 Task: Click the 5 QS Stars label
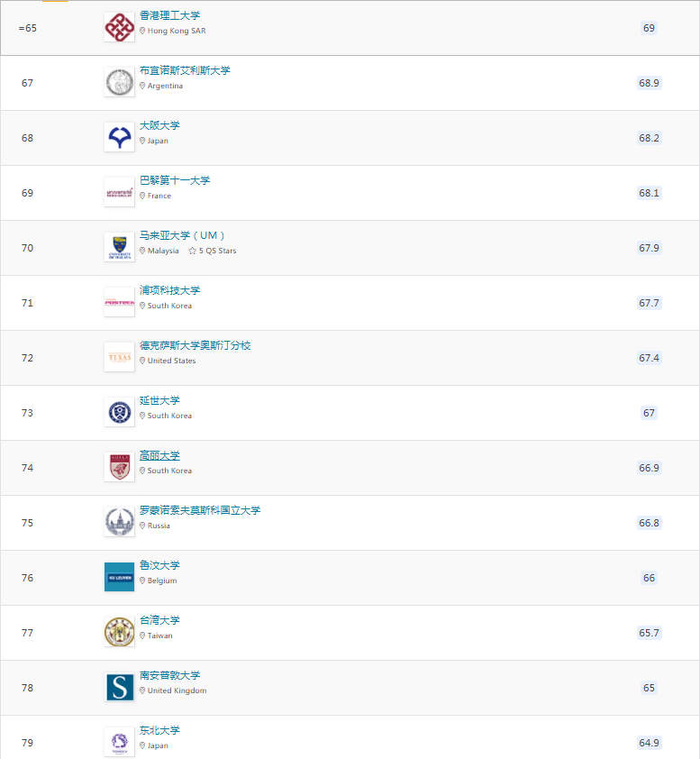(218, 251)
